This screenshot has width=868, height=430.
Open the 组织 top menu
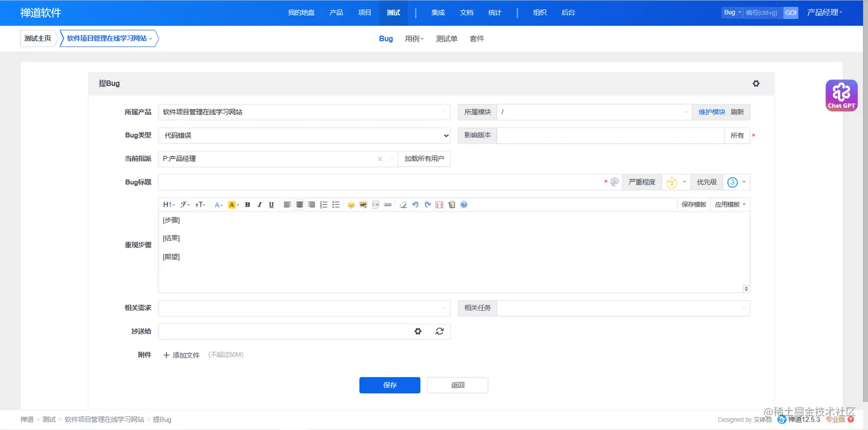(x=540, y=13)
